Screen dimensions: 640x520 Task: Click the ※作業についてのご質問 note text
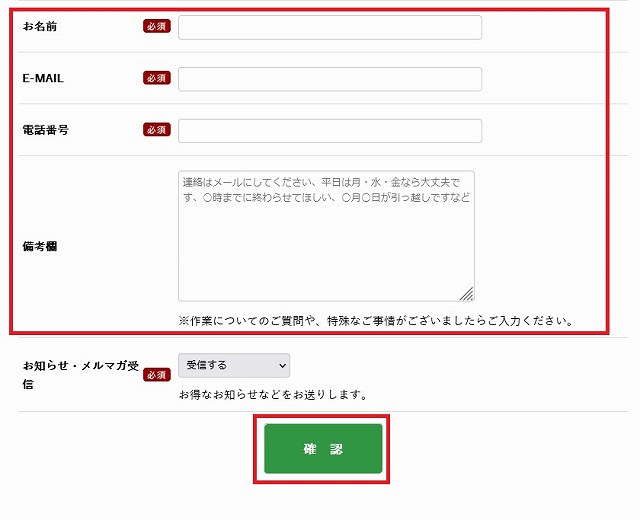[376, 321]
